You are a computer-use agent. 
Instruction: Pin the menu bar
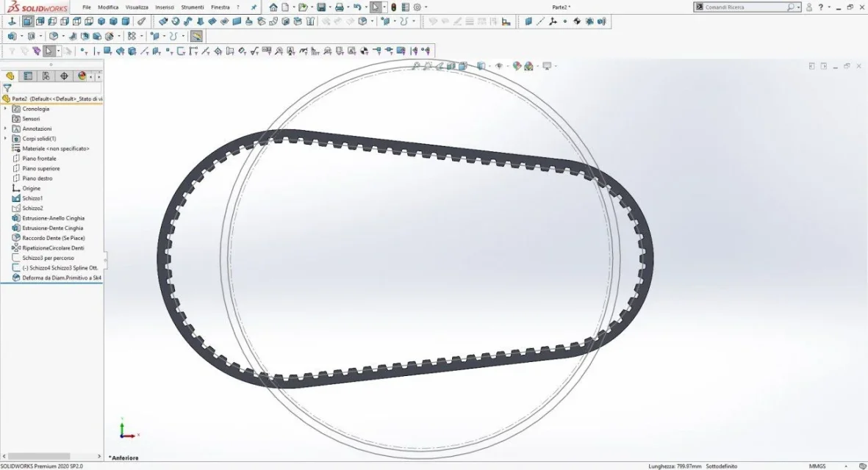pos(254,7)
